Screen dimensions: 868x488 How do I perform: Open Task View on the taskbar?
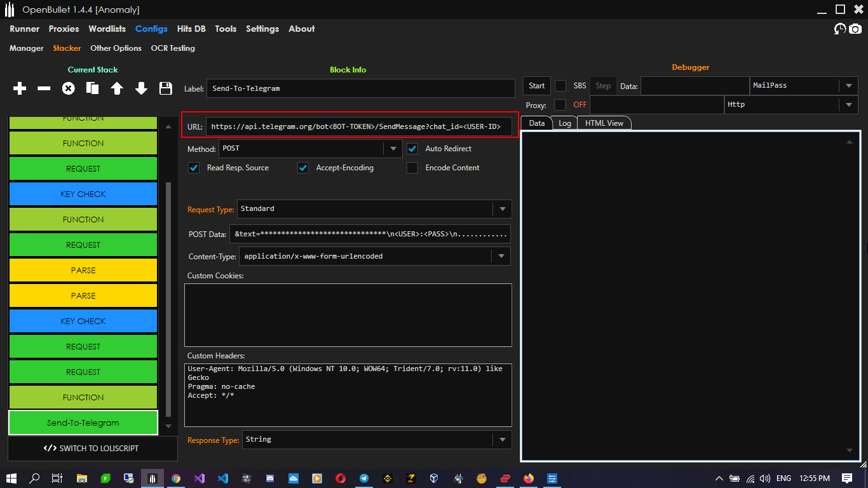[x=57, y=478]
